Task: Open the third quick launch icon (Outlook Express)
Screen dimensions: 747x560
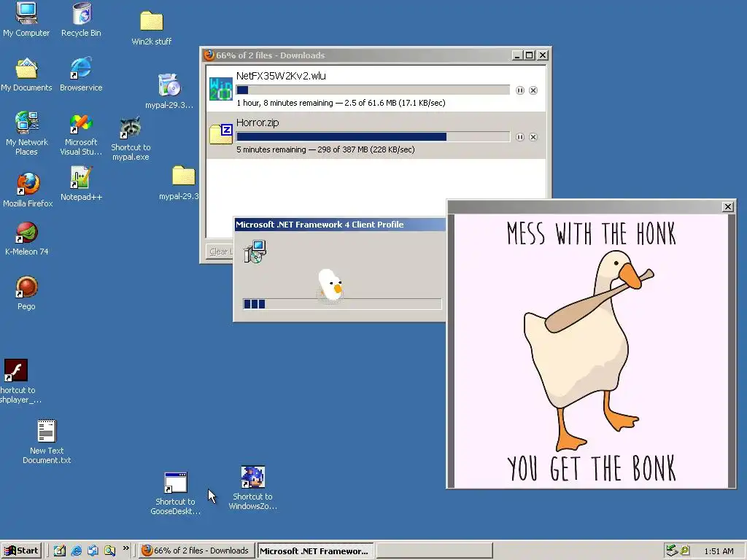Action: (x=93, y=551)
